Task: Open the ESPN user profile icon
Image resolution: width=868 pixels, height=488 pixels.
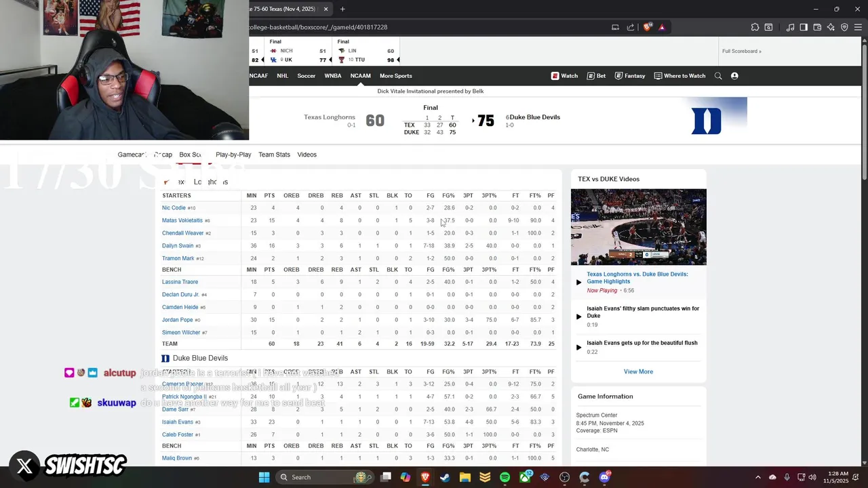Action: pyautogui.click(x=734, y=76)
